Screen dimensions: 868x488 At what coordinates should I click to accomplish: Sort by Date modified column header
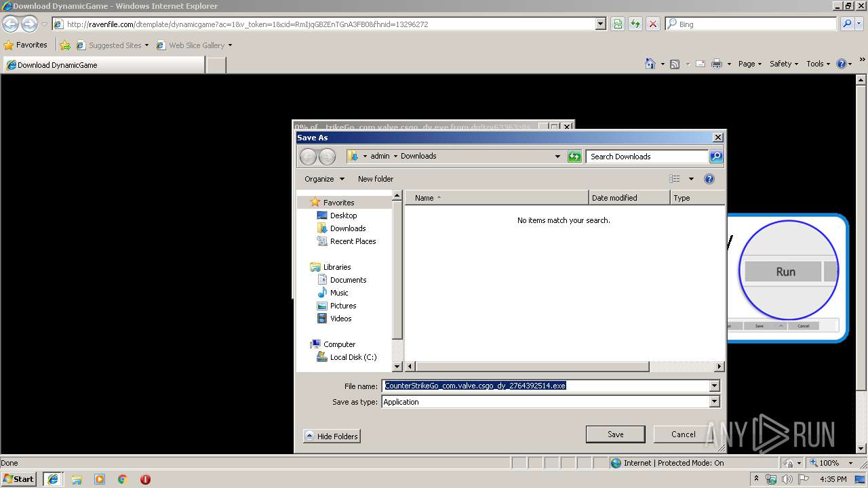629,198
